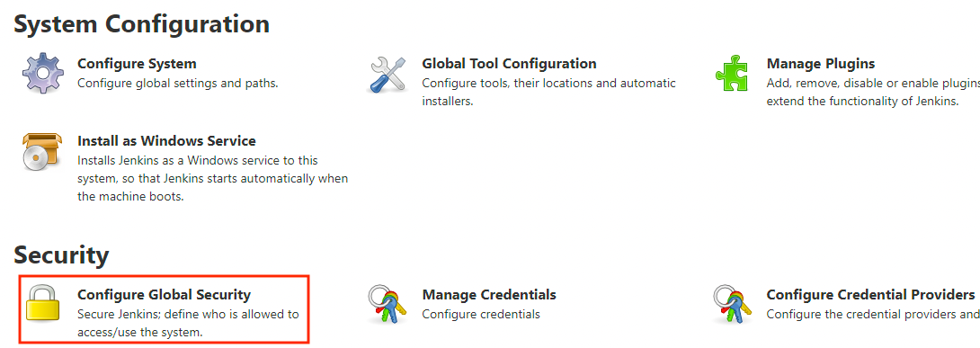980x348 pixels.
Task: Open the Manage Credentials link
Action: point(489,295)
